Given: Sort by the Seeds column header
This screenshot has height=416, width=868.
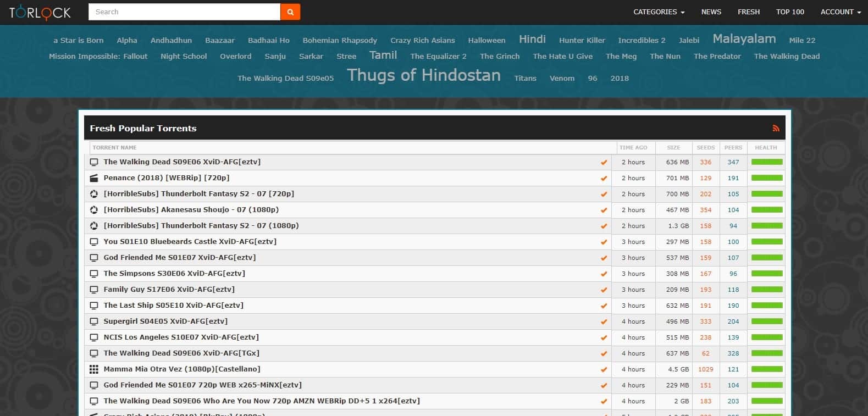Looking at the screenshot, I should 705,147.
